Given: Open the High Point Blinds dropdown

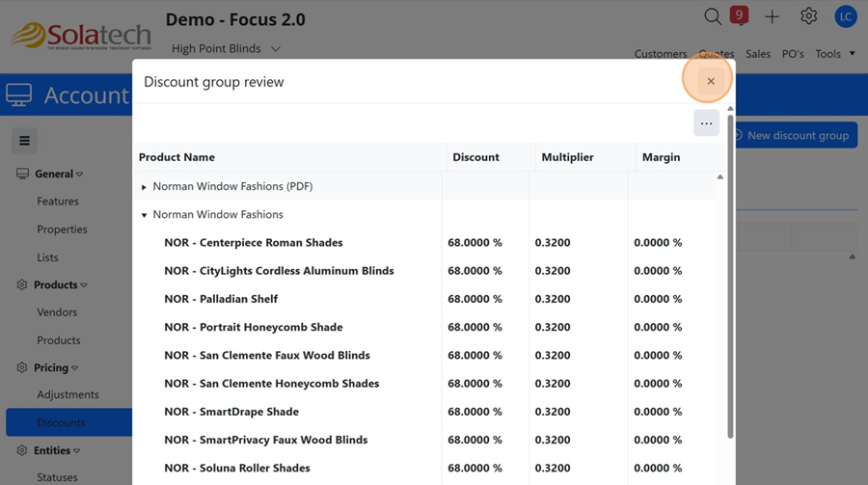Looking at the screenshot, I should click(x=226, y=48).
